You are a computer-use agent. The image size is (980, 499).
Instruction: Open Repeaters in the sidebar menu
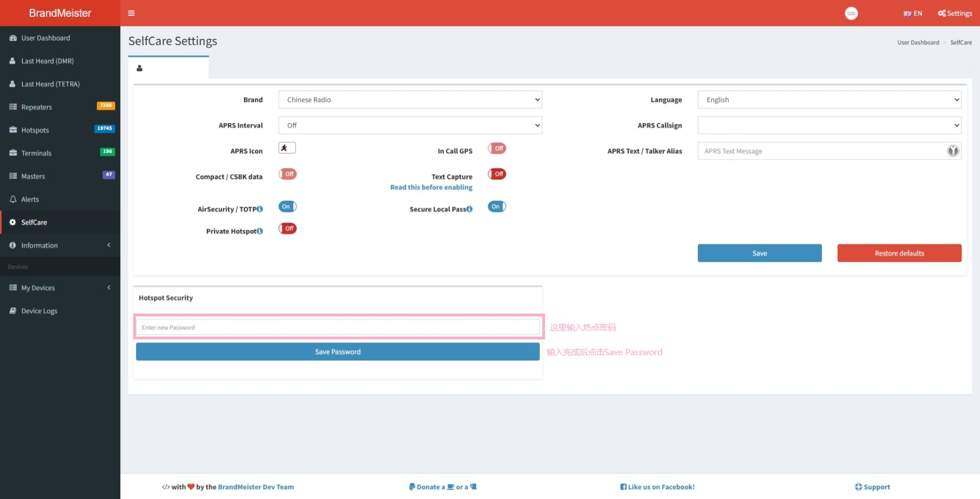pyautogui.click(x=37, y=107)
